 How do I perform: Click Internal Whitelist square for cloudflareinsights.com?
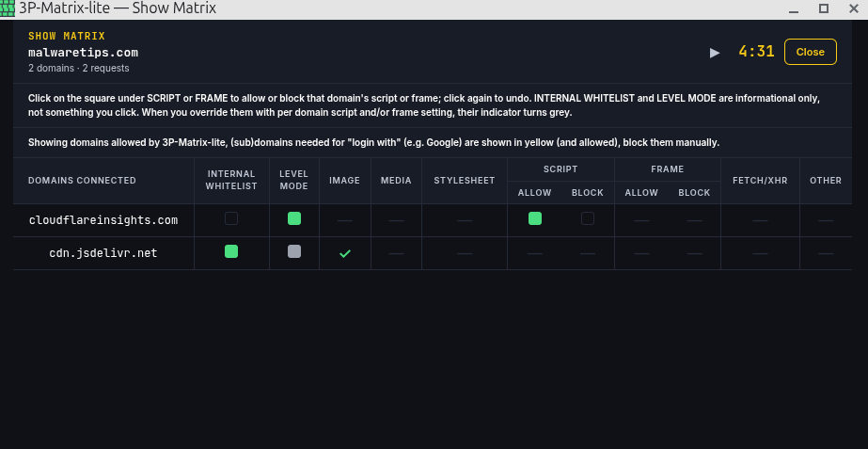pos(231,218)
